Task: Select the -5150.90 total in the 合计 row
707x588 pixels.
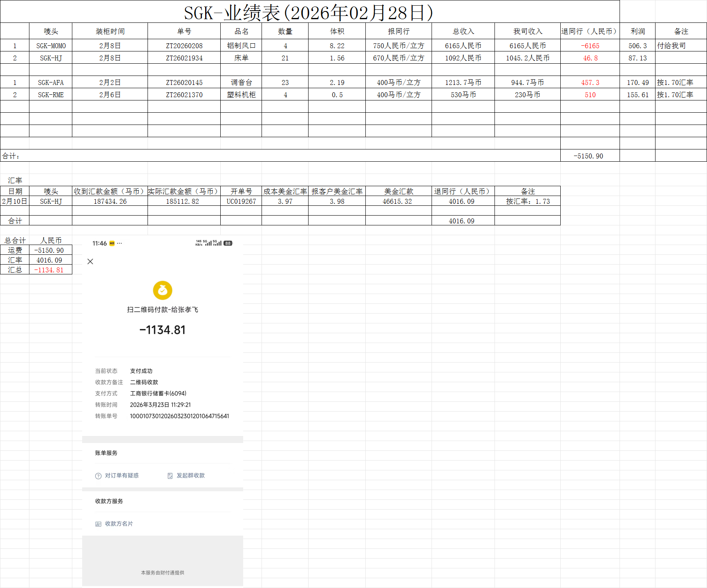Action: [588, 156]
